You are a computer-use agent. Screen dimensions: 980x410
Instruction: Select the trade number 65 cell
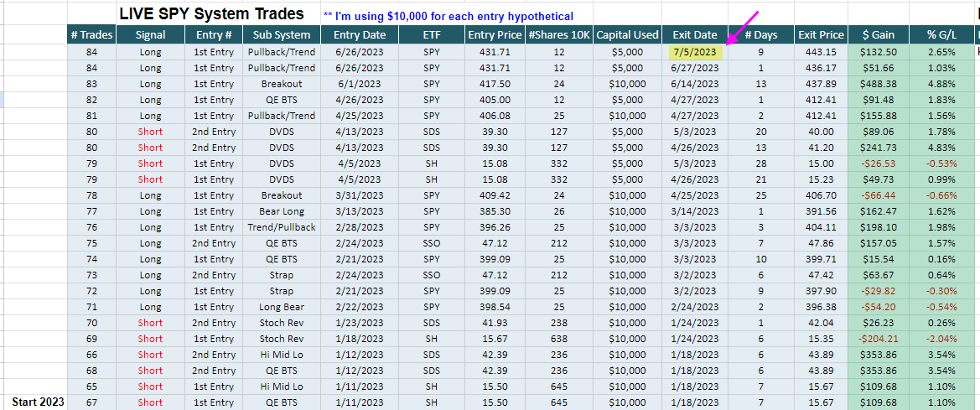[92, 387]
